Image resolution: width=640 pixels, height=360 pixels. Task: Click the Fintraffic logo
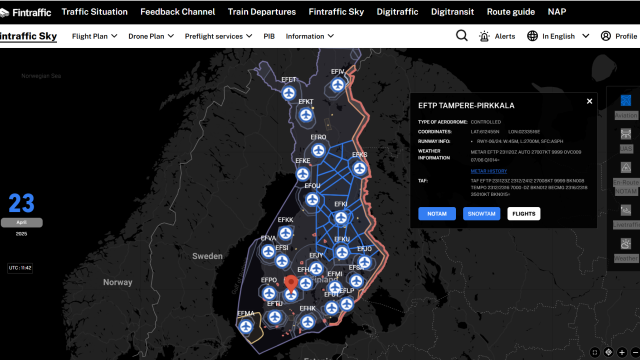(x=25, y=13)
